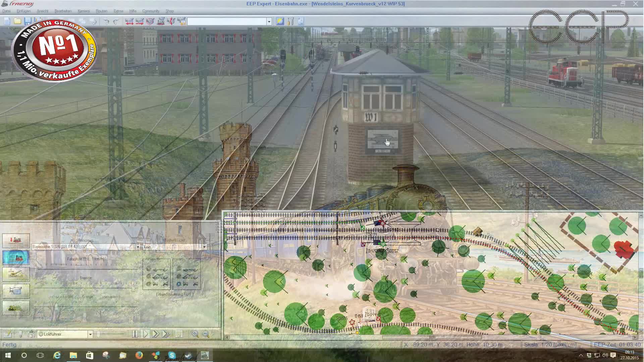Select the bottom radio button under hinten
644x362 pixels.
pyautogui.click(x=149, y=284)
